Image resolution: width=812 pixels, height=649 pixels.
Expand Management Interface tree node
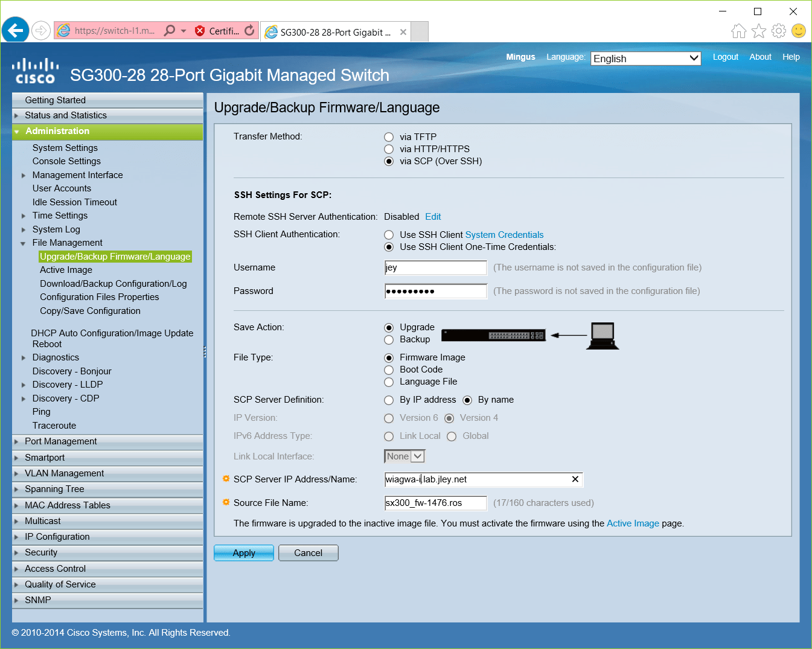coord(24,176)
